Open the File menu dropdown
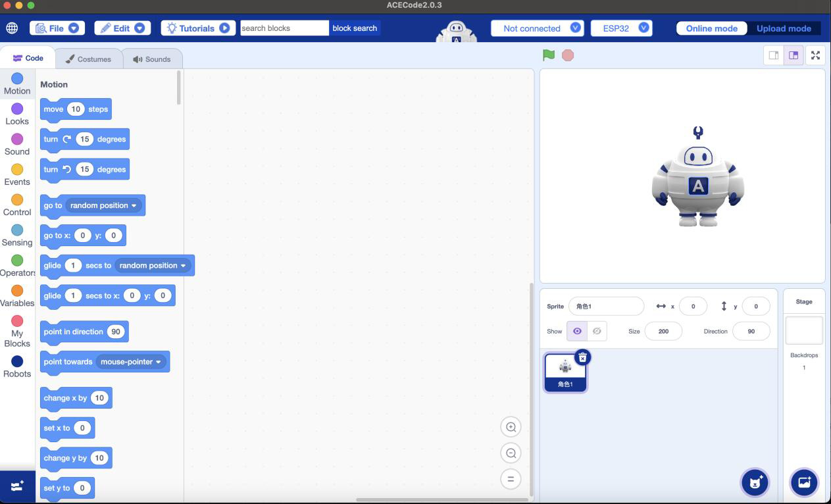 tap(57, 28)
